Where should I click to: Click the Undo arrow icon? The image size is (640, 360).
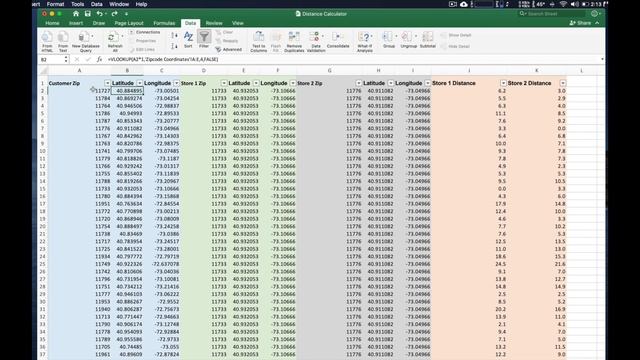99,13
